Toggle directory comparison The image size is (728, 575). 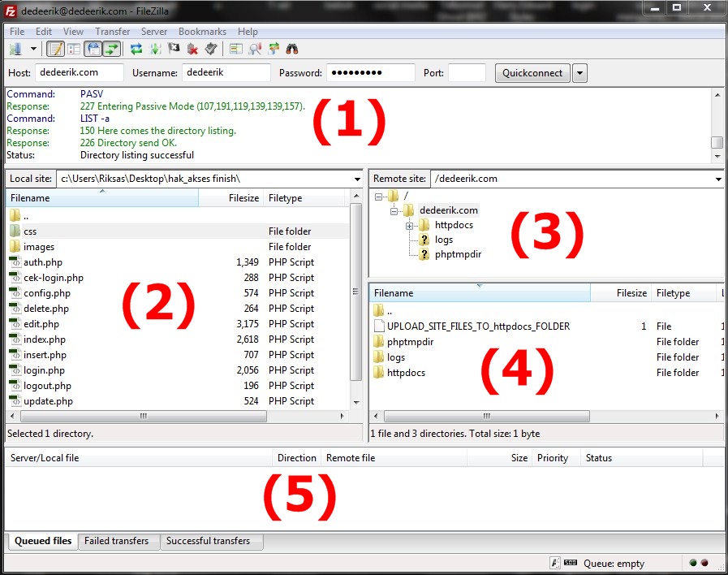(x=255, y=49)
